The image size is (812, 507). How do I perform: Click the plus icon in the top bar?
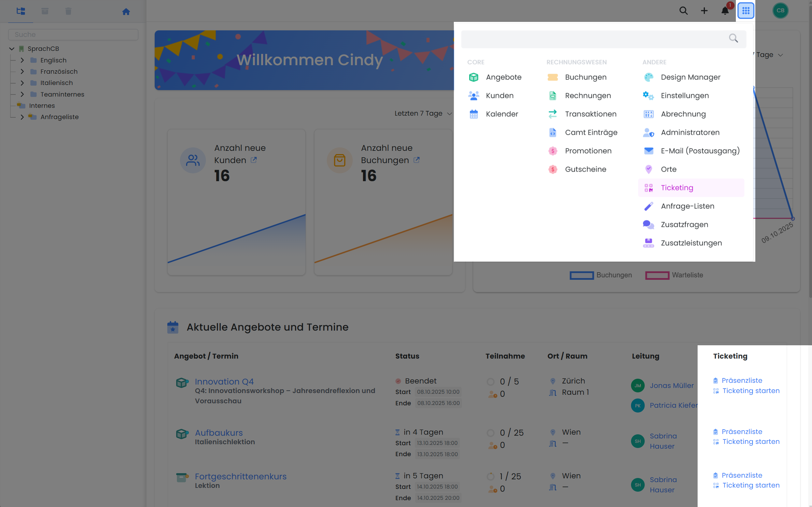tap(704, 11)
